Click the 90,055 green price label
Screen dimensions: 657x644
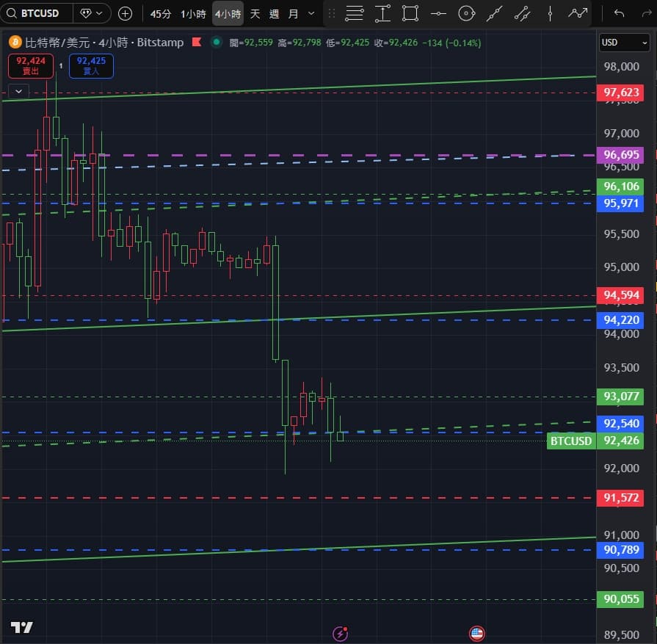620,599
